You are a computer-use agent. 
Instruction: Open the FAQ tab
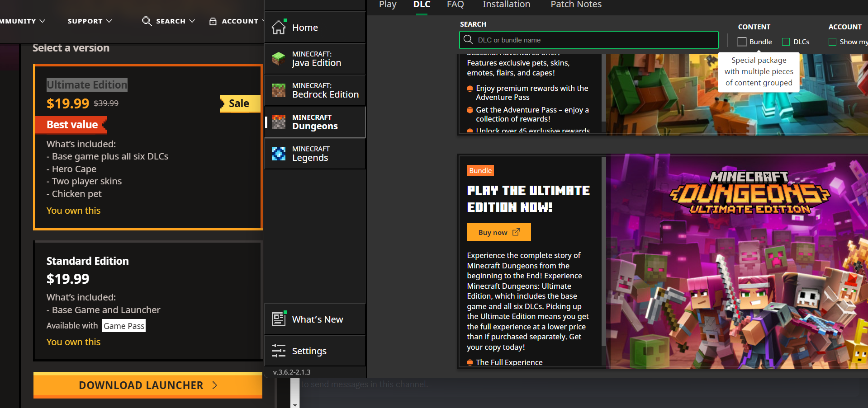coord(455,5)
